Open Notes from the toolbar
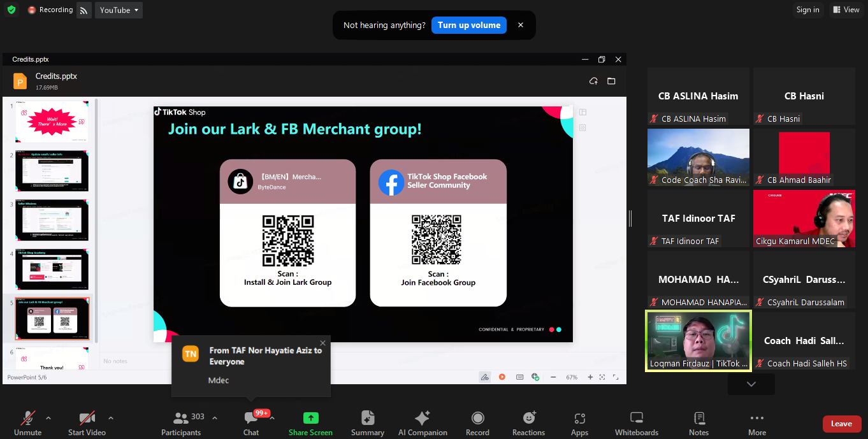This screenshot has width=868, height=439. (698, 423)
